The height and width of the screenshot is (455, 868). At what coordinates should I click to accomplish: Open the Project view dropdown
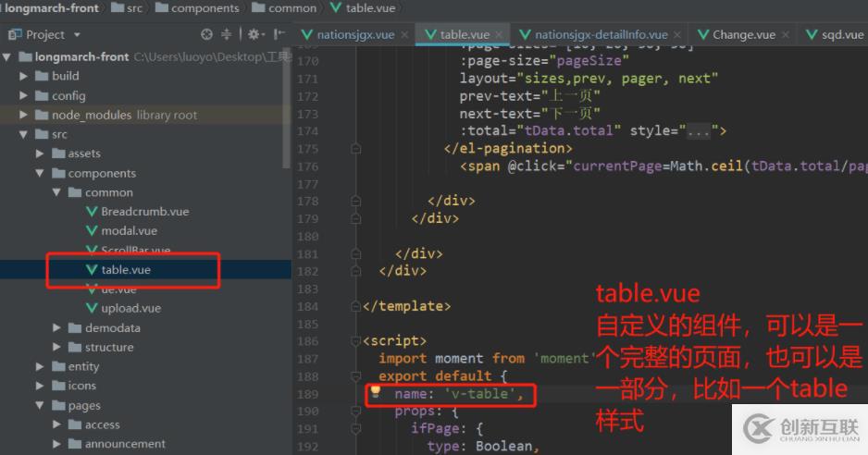pos(77,35)
